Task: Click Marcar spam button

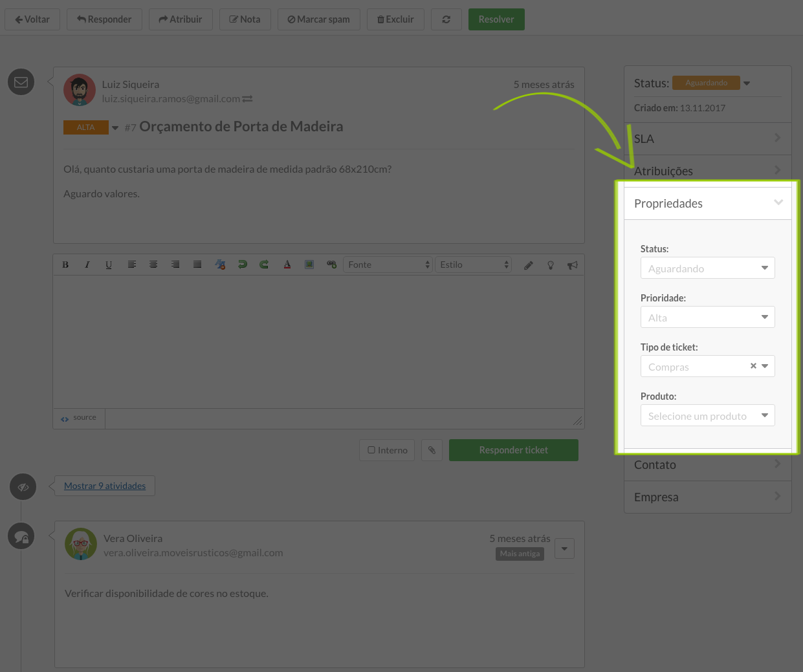Action: pyautogui.click(x=319, y=19)
